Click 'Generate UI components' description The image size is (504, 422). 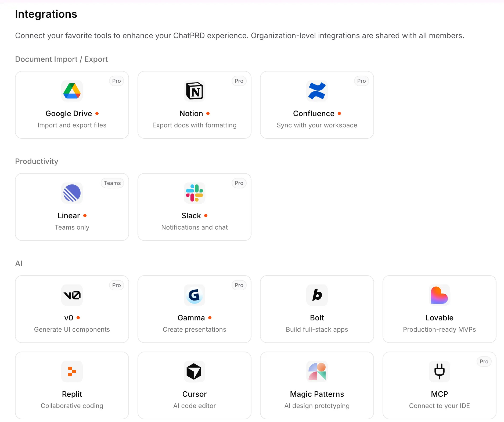coord(72,330)
